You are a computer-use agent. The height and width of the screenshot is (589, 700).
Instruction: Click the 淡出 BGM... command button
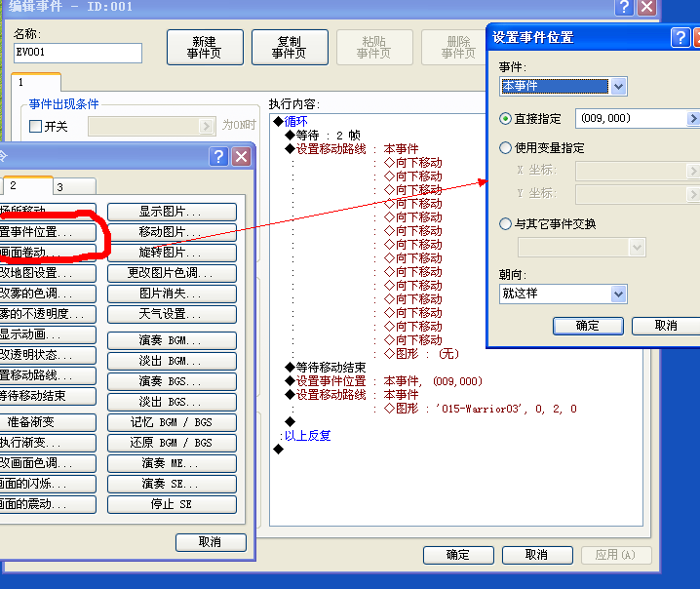(172, 361)
